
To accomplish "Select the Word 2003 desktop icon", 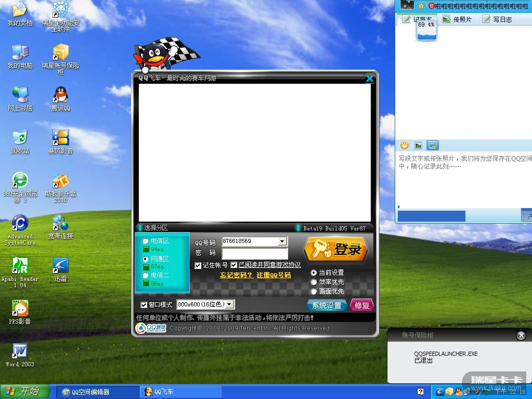I will 20,355.
